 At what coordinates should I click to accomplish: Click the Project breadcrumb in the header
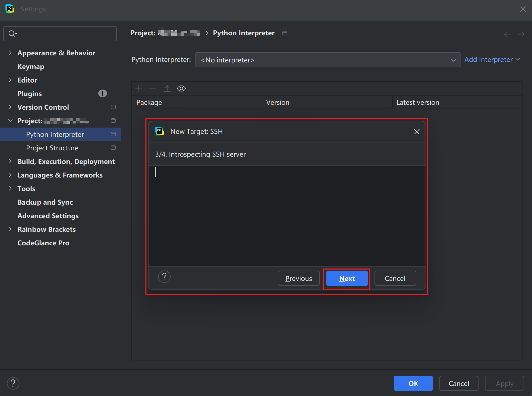pos(165,33)
